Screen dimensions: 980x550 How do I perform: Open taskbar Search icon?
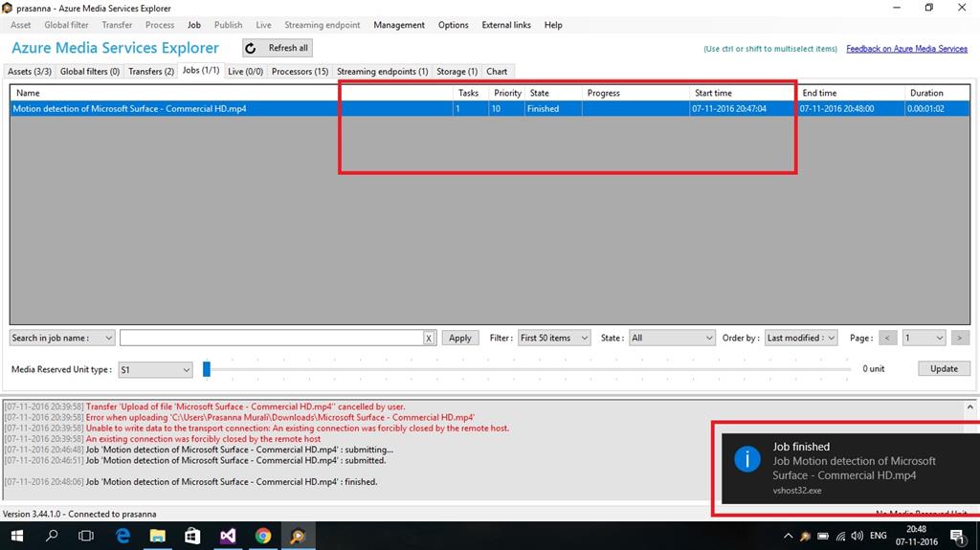coord(52,536)
